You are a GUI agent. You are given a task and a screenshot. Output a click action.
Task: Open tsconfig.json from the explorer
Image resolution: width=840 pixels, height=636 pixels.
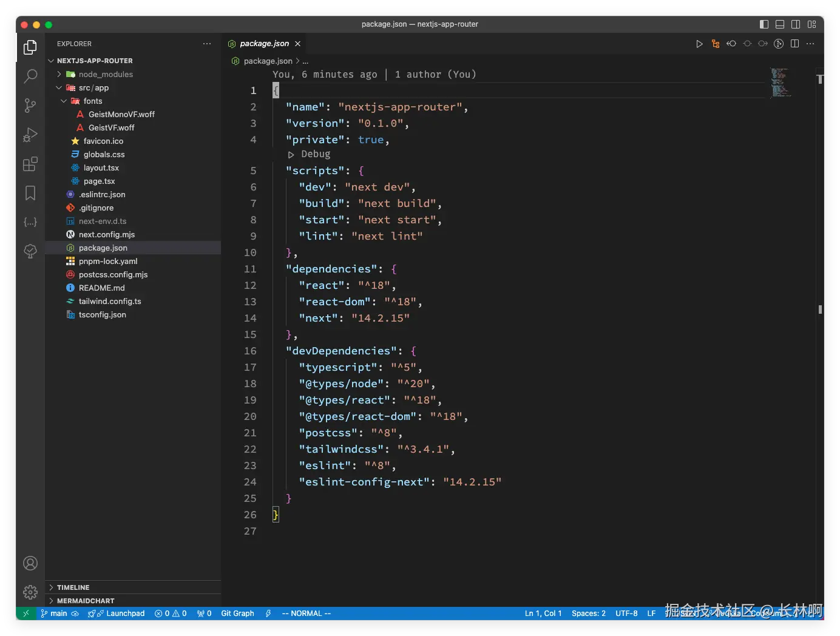(x=102, y=314)
